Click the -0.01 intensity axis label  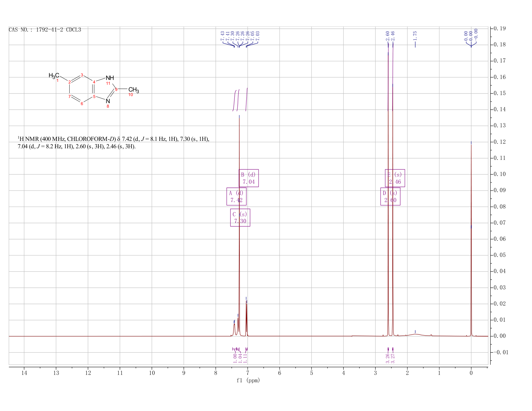(500, 352)
